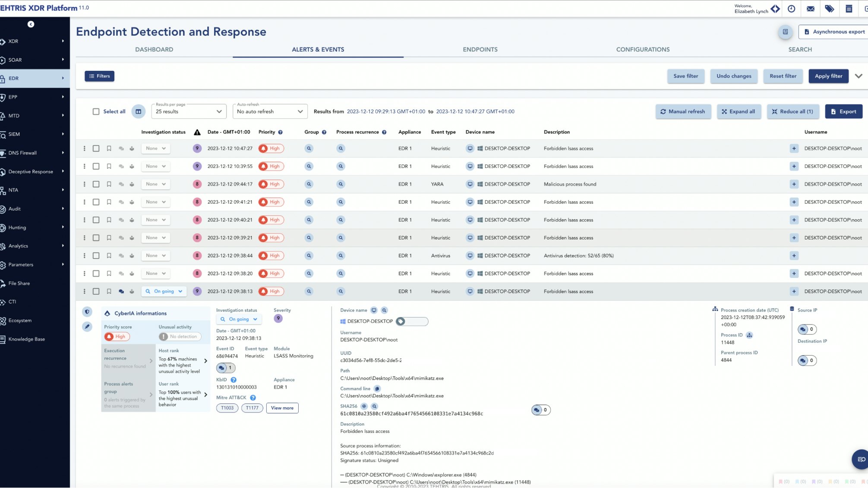The height and width of the screenshot is (488, 868).
Task: Open the Manual refresh control
Action: point(683,111)
